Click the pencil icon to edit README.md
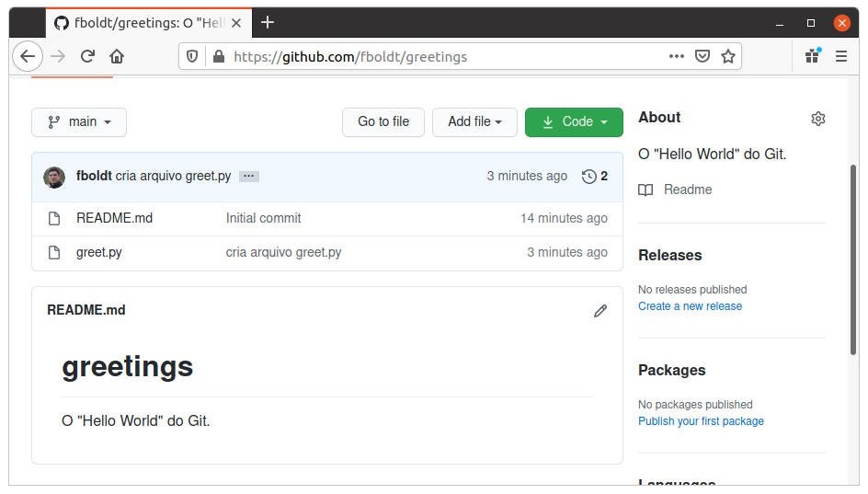Screen dimensions: 868x494 (600, 311)
